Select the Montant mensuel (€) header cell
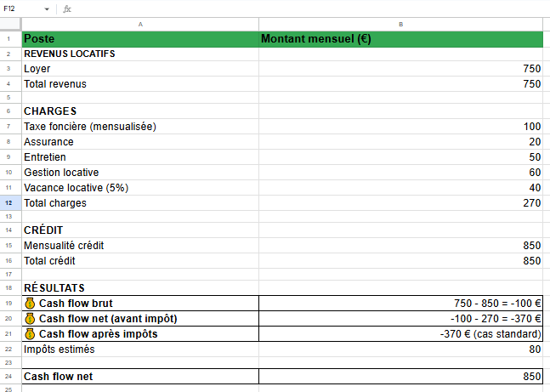550x392 pixels. click(x=400, y=39)
